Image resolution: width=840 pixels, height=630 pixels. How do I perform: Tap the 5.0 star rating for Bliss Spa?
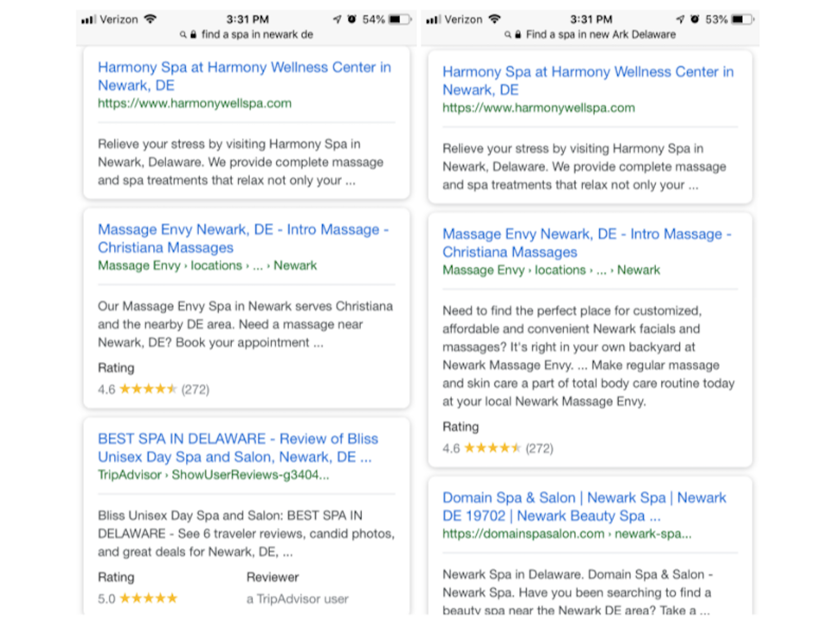coord(148,598)
